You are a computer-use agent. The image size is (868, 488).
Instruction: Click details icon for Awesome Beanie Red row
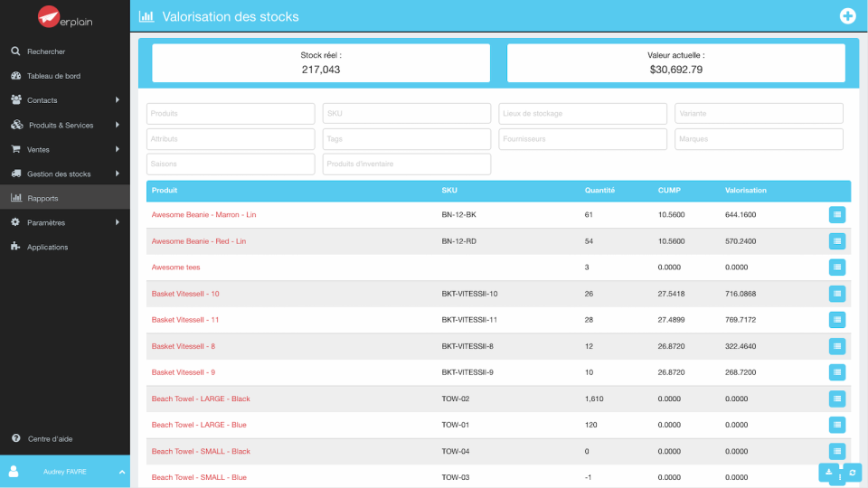click(x=837, y=241)
